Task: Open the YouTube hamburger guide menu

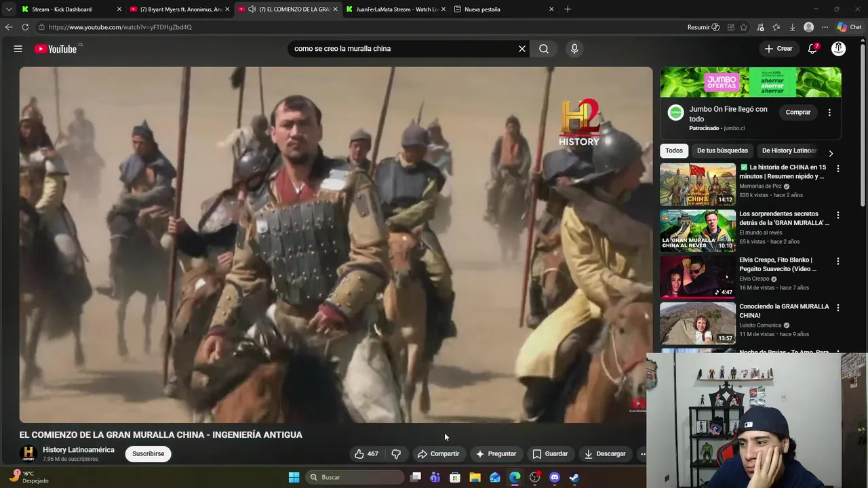Action: pos(18,49)
